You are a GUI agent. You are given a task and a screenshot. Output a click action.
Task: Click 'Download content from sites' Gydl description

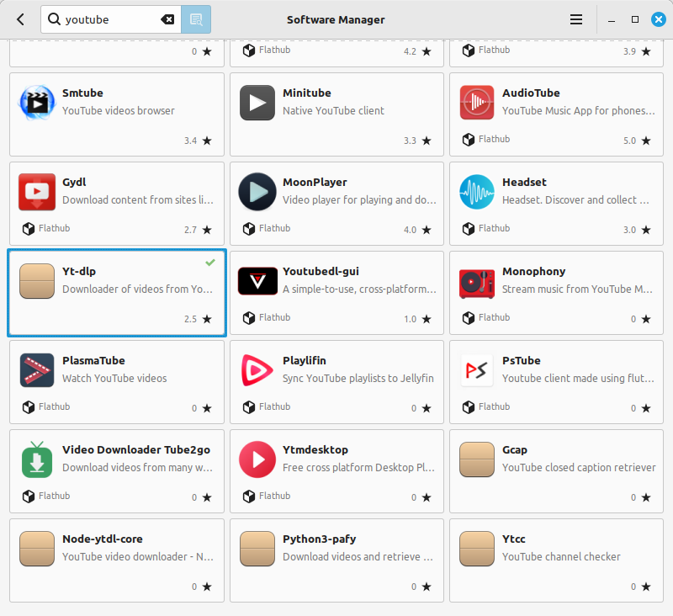(138, 200)
